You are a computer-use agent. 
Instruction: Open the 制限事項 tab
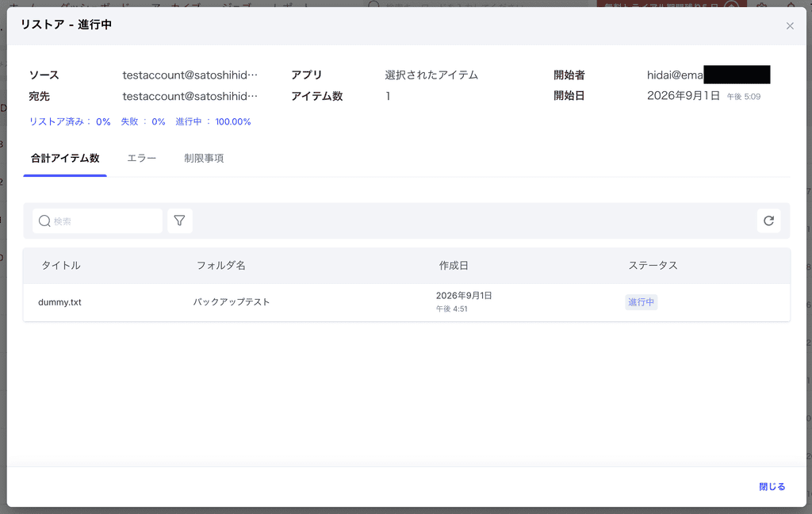pyautogui.click(x=204, y=159)
